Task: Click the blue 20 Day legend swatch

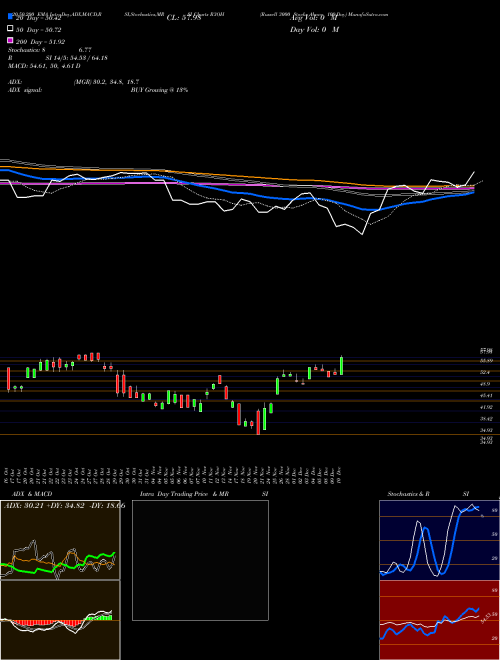Action: (x=10, y=17)
